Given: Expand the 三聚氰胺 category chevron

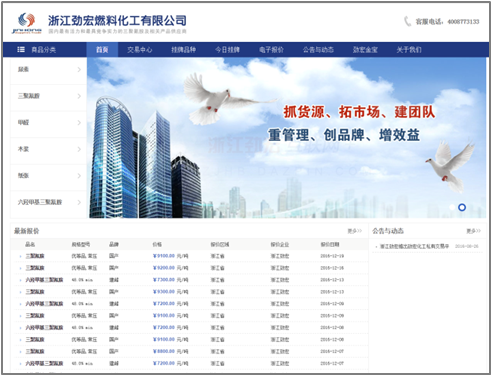Looking at the screenshot, I should pos(79,96).
